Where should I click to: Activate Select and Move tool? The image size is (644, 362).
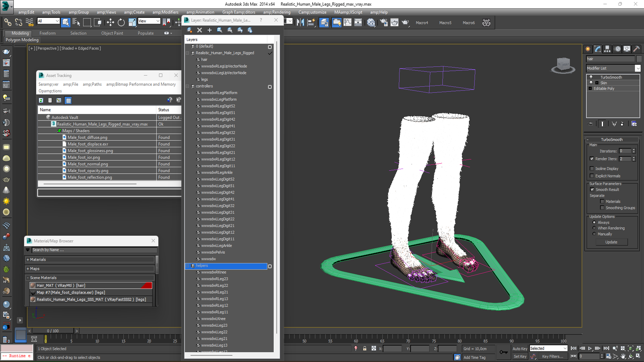pos(110,22)
